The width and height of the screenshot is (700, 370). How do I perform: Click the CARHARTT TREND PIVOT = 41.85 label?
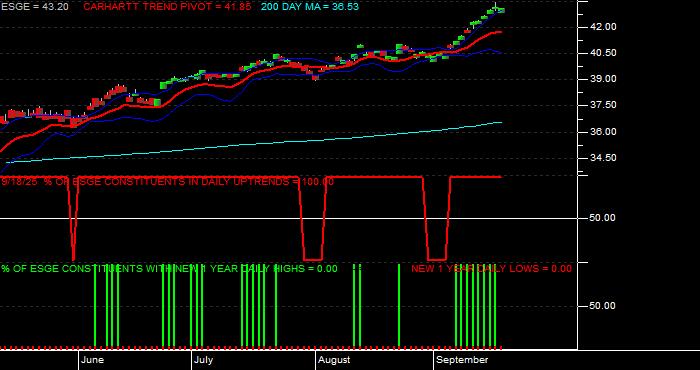(x=167, y=7)
